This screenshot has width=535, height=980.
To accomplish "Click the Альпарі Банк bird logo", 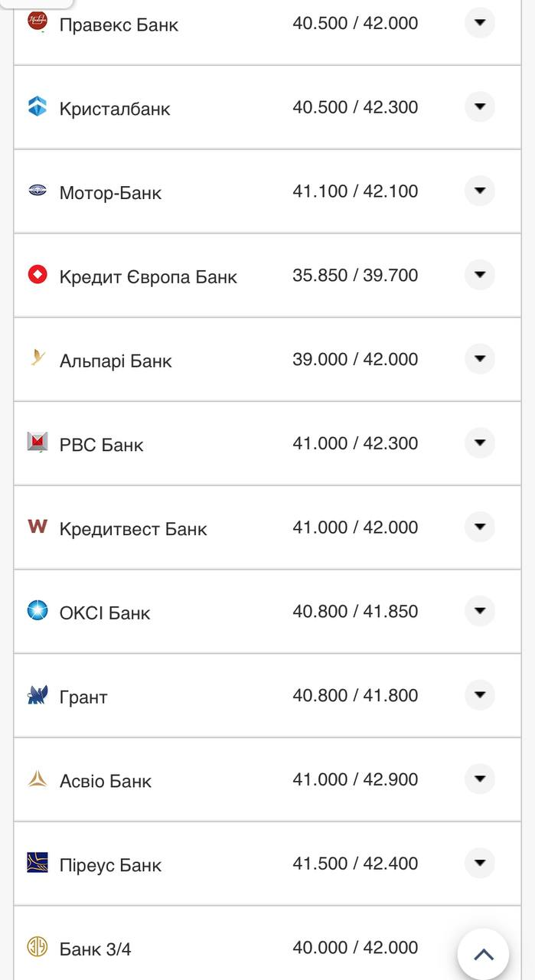I will pyautogui.click(x=38, y=358).
